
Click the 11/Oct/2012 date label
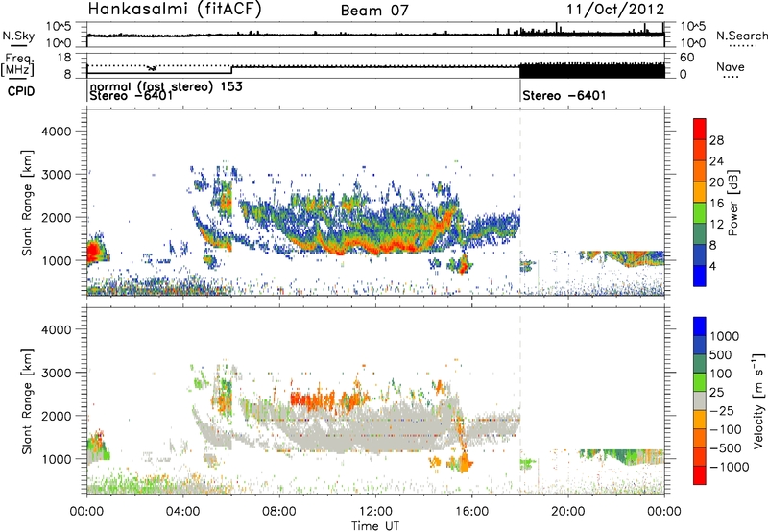(x=615, y=10)
